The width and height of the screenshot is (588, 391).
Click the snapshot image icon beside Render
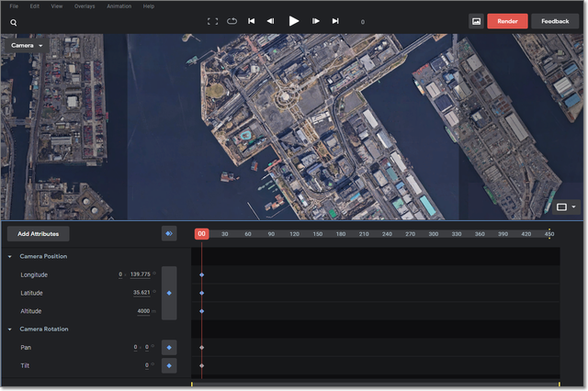pyautogui.click(x=476, y=20)
